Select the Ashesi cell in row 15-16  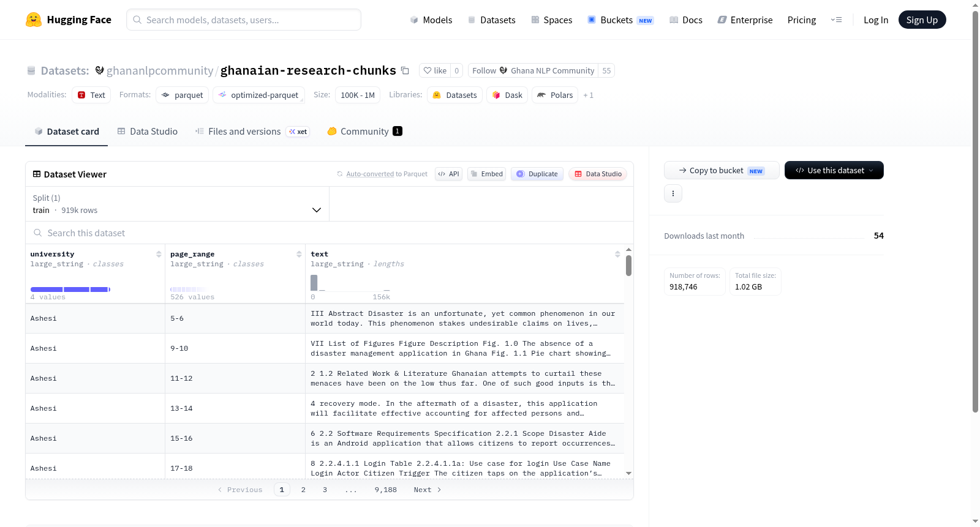coord(95,438)
